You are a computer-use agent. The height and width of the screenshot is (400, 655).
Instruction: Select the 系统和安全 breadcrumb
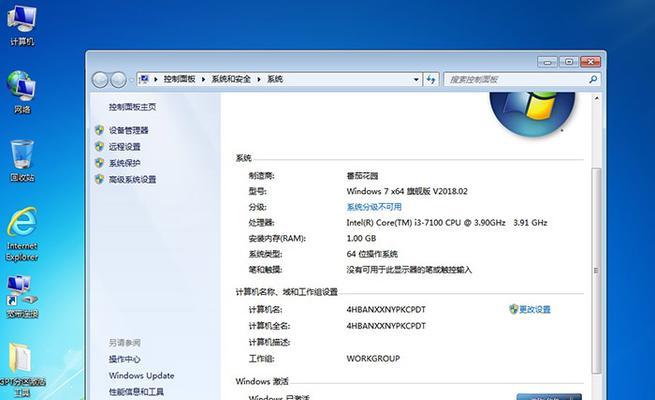(231, 79)
